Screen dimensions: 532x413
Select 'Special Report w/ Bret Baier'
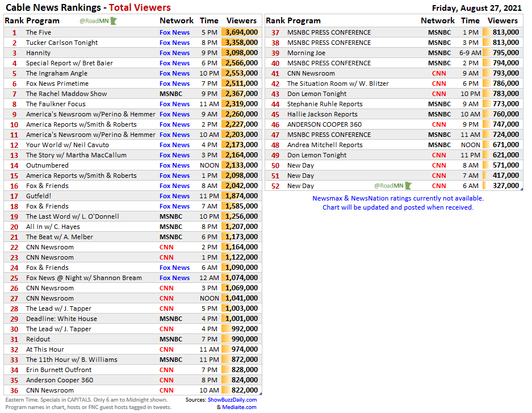point(70,63)
